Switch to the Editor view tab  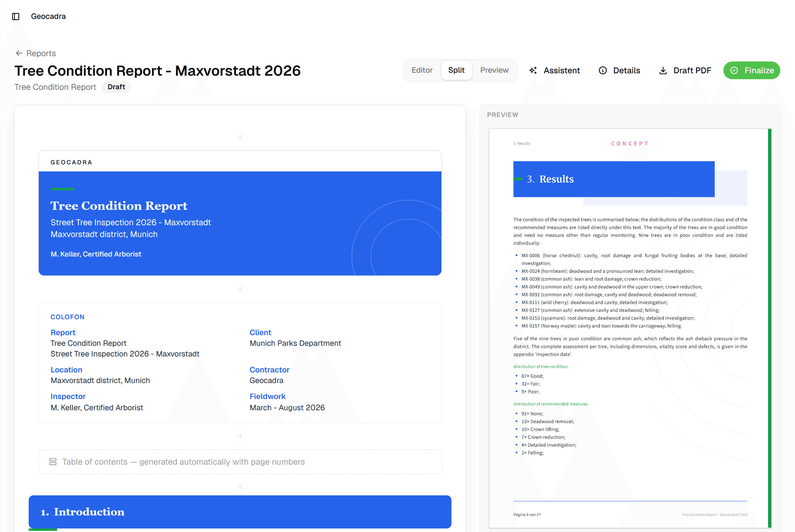[422, 70]
